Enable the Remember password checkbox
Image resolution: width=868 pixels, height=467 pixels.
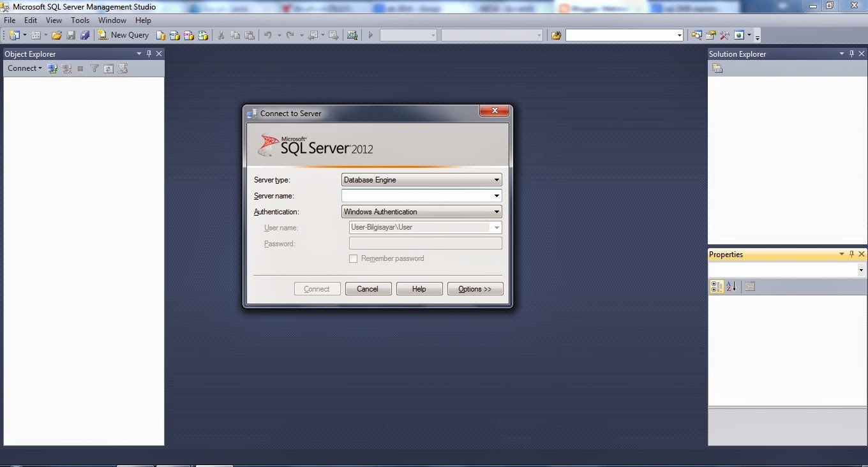pos(354,258)
